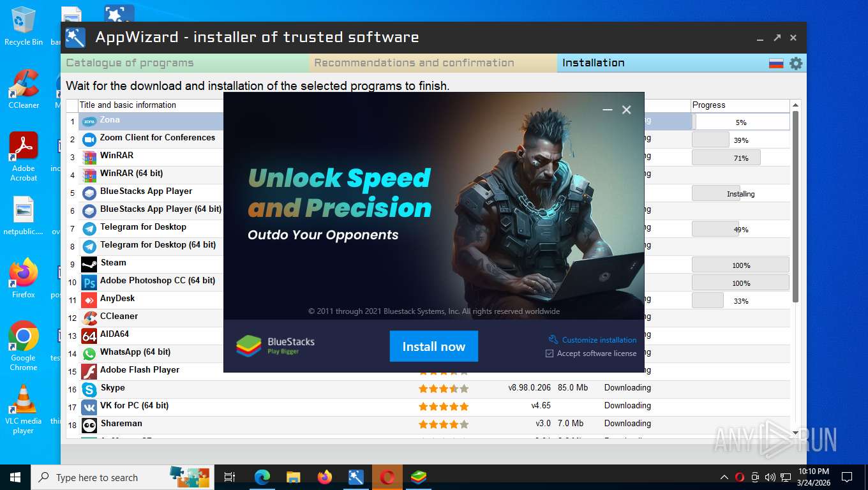Click the AppWizard logo in title bar
The width and height of the screenshot is (868, 490).
75,38
